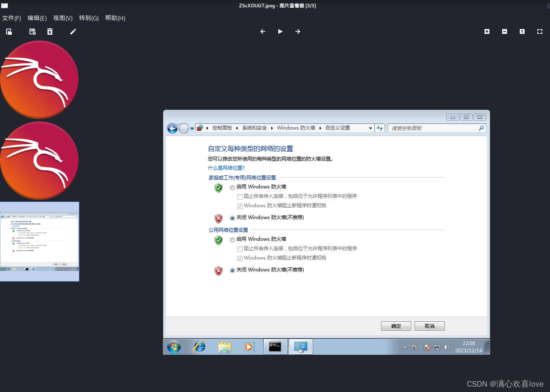Go to the previous image with the left arrow

(263, 31)
